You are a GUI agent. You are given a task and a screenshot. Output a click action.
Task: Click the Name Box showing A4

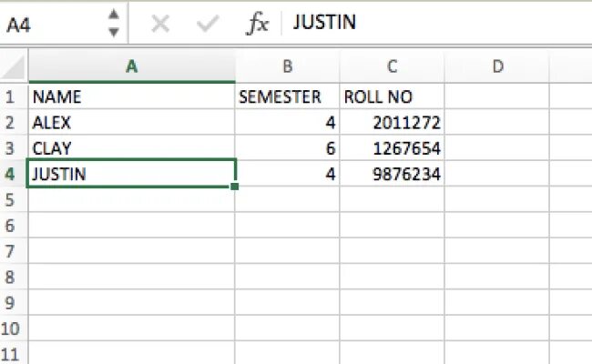[50, 24]
